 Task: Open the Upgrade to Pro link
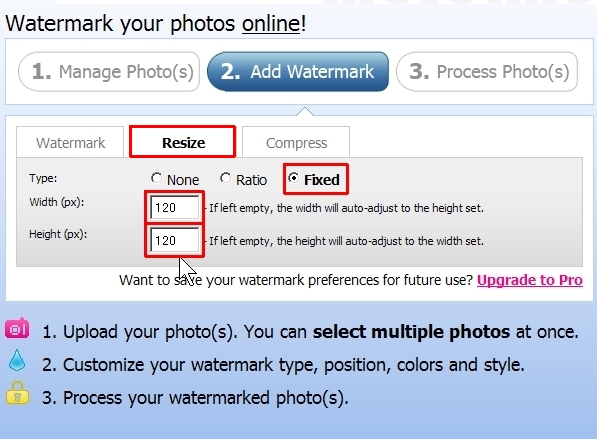click(x=530, y=280)
